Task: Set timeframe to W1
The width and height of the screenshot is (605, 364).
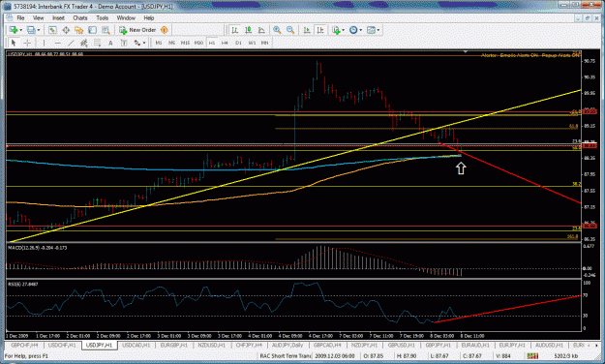Action: pyautogui.click(x=252, y=43)
